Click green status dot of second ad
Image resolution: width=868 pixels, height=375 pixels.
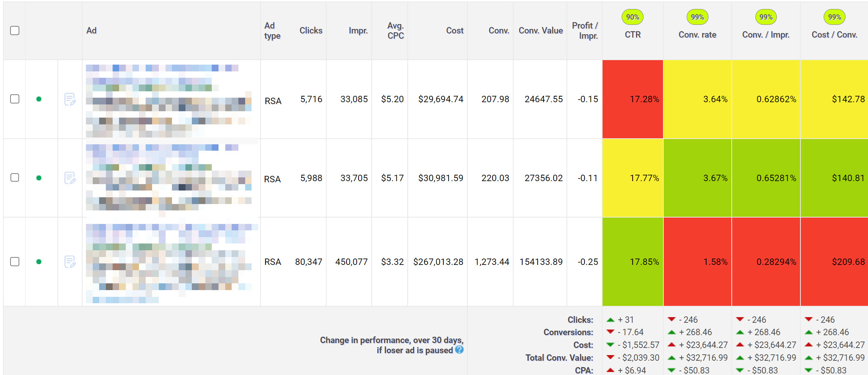point(39,178)
